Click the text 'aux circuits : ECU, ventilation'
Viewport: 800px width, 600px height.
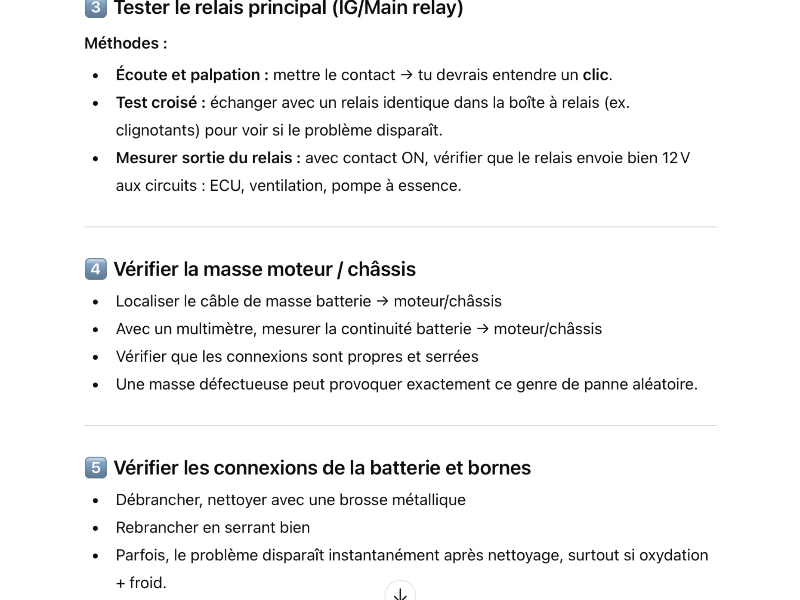(x=288, y=186)
